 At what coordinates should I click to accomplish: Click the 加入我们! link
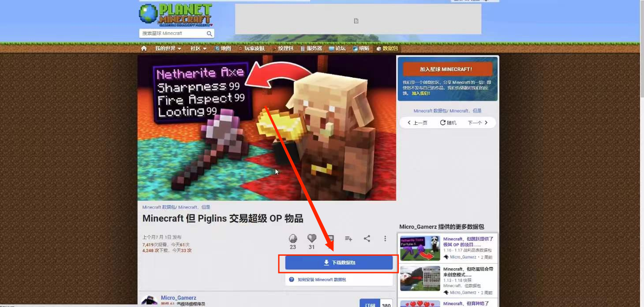421,94
